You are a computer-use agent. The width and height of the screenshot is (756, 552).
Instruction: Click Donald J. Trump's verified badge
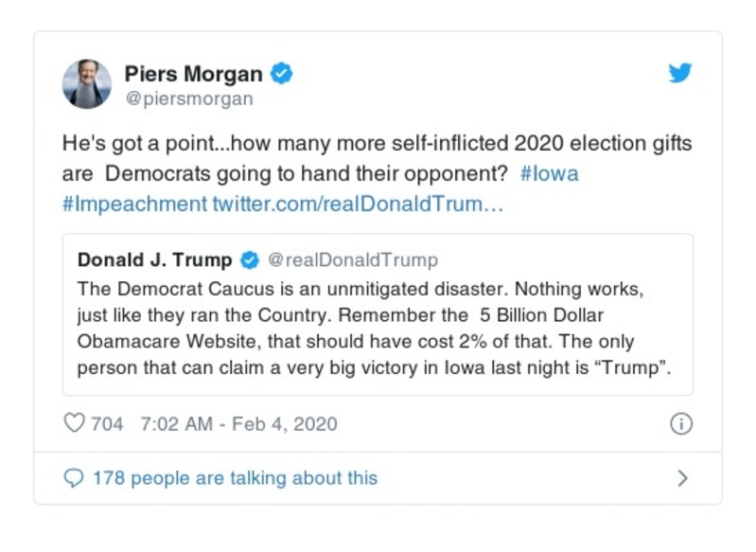click(x=249, y=259)
